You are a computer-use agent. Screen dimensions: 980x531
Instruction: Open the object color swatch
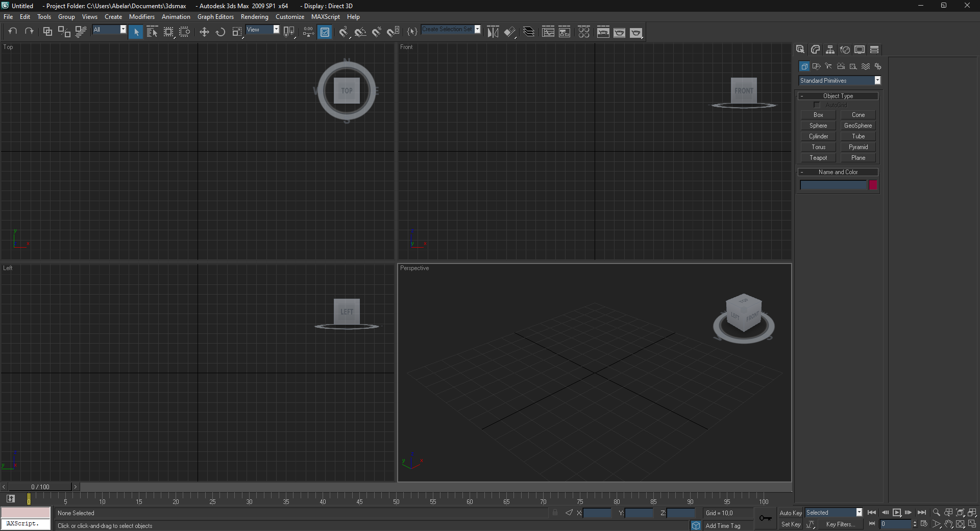pyautogui.click(x=872, y=185)
